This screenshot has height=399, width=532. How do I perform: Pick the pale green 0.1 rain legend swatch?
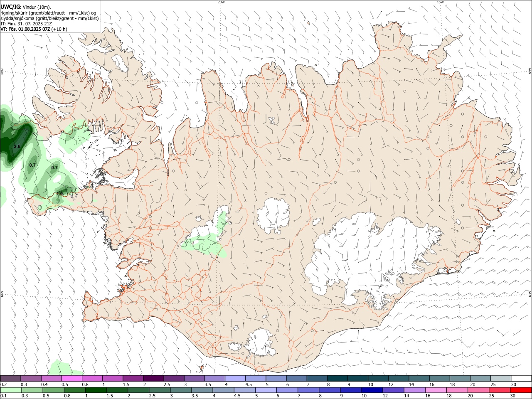click(x=11, y=390)
